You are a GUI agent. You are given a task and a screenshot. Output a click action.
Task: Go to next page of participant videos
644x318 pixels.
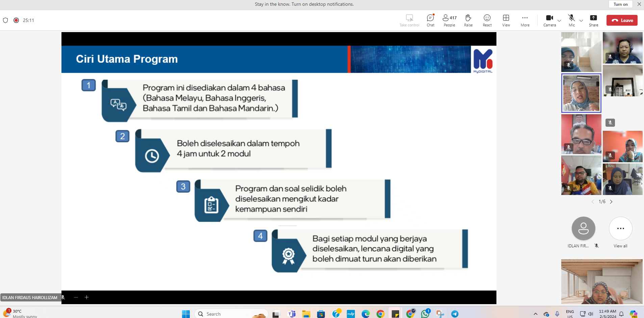[611, 202]
